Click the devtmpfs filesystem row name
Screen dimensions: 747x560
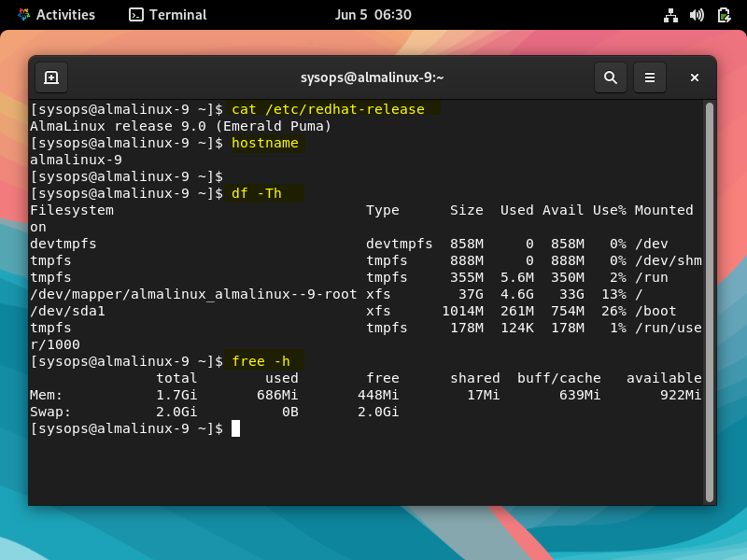tap(63, 244)
